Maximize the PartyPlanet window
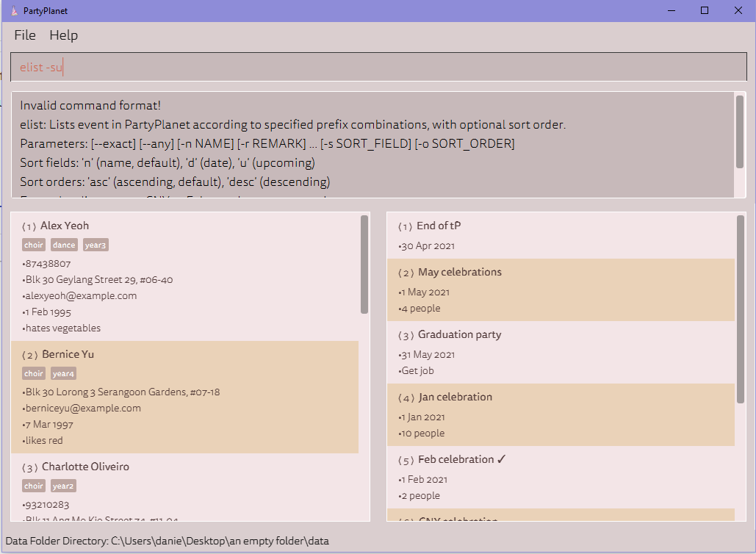The image size is (756, 554). tap(705, 10)
